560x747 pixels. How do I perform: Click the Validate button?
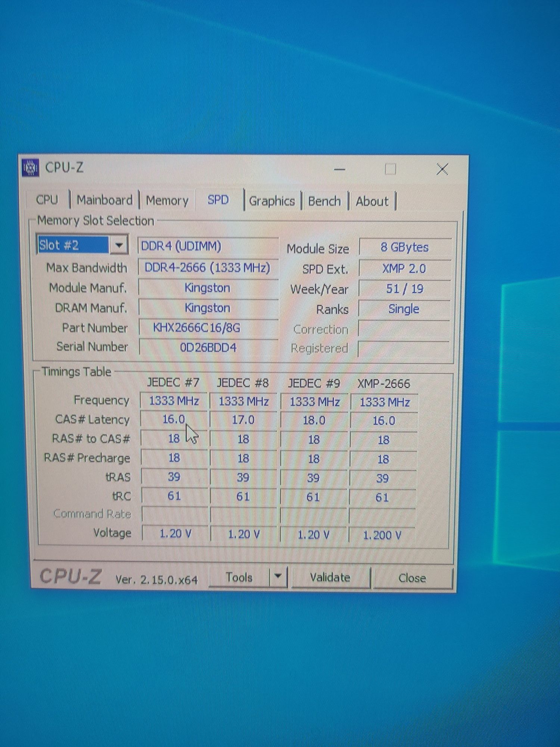coord(330,578)
